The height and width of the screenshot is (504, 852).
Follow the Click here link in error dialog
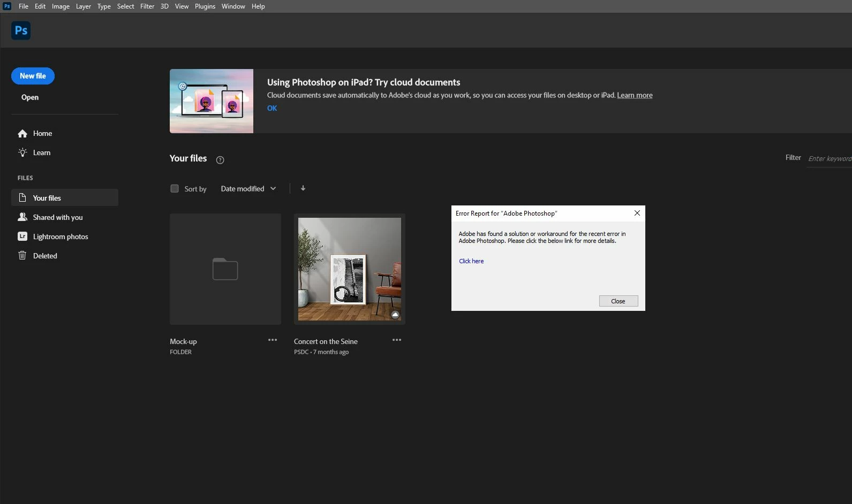tap(471, 261)
